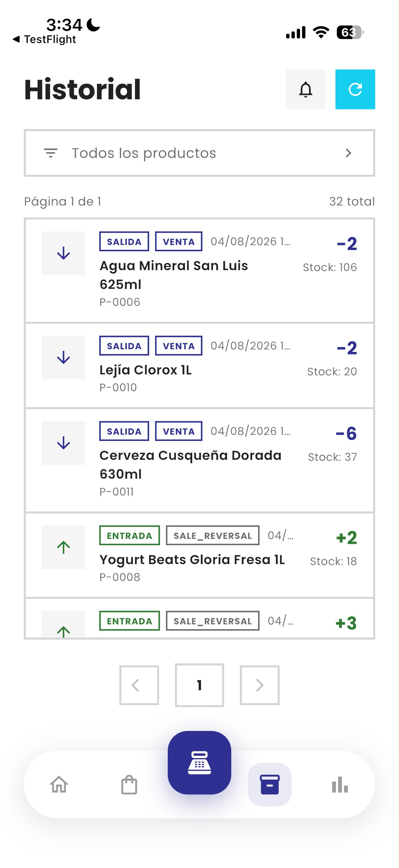Open the Cerveza Cusqueña Dorada entry

(x=199, y=460)
